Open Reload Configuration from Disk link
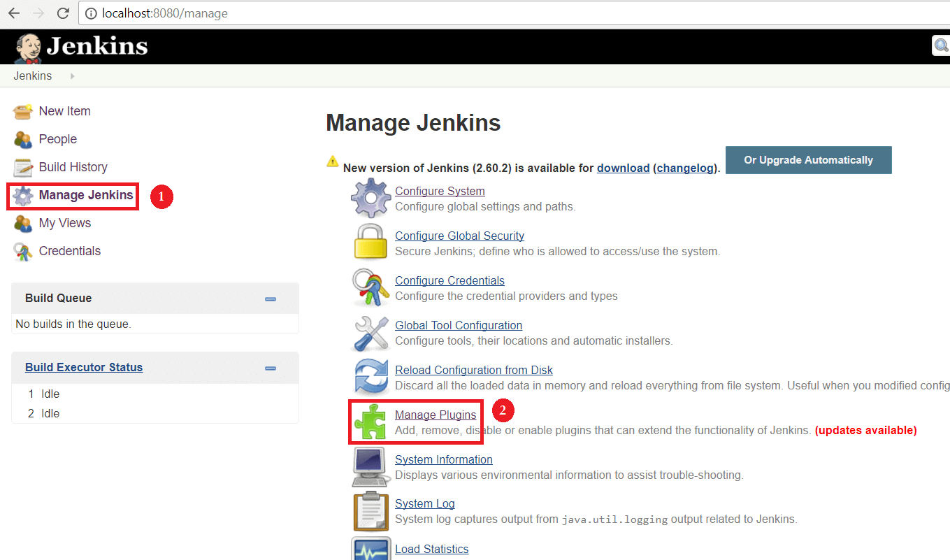The height and width of the screenshot is (560, 950). point(474,370)
